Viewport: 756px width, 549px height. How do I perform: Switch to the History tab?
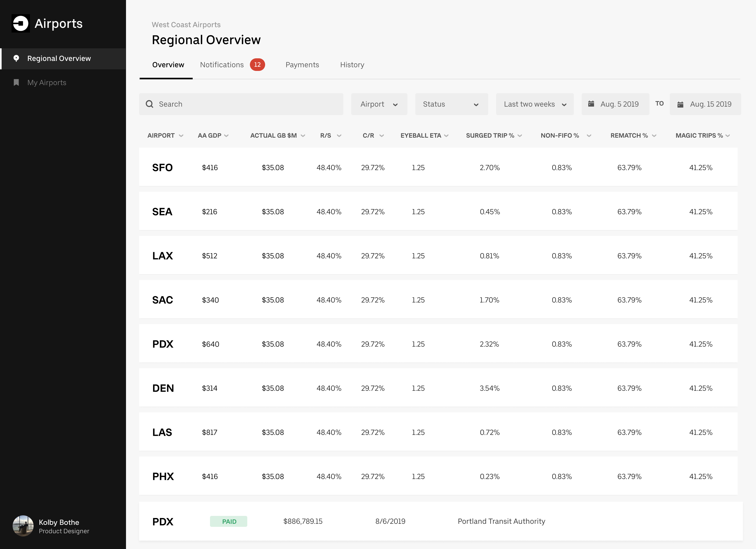click(x=352, y=65)
